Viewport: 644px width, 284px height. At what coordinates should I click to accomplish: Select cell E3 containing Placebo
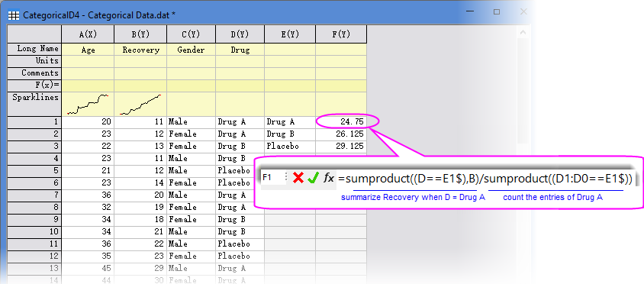290,147
